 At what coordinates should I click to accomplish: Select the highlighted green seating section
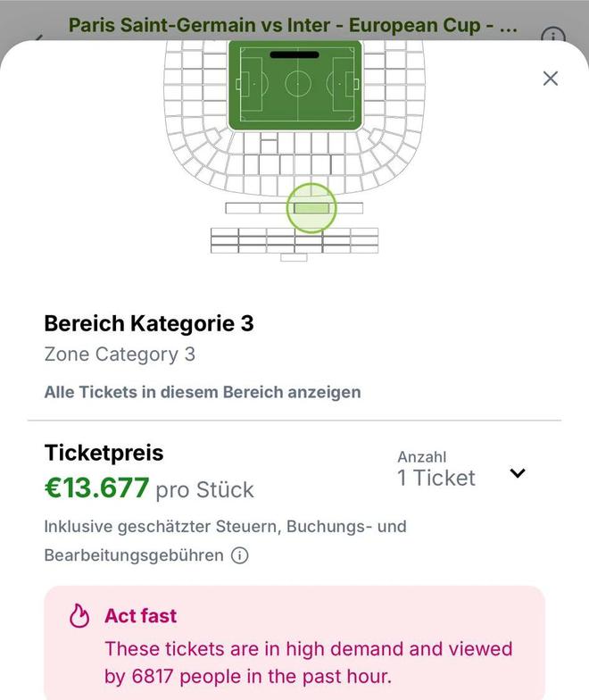[x=311, y=208]
